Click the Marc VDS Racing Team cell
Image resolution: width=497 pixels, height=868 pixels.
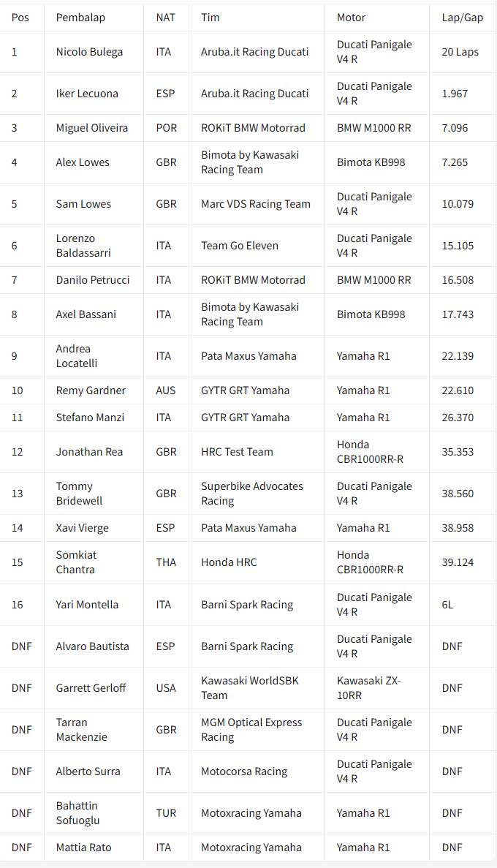[x=256, y=204]
